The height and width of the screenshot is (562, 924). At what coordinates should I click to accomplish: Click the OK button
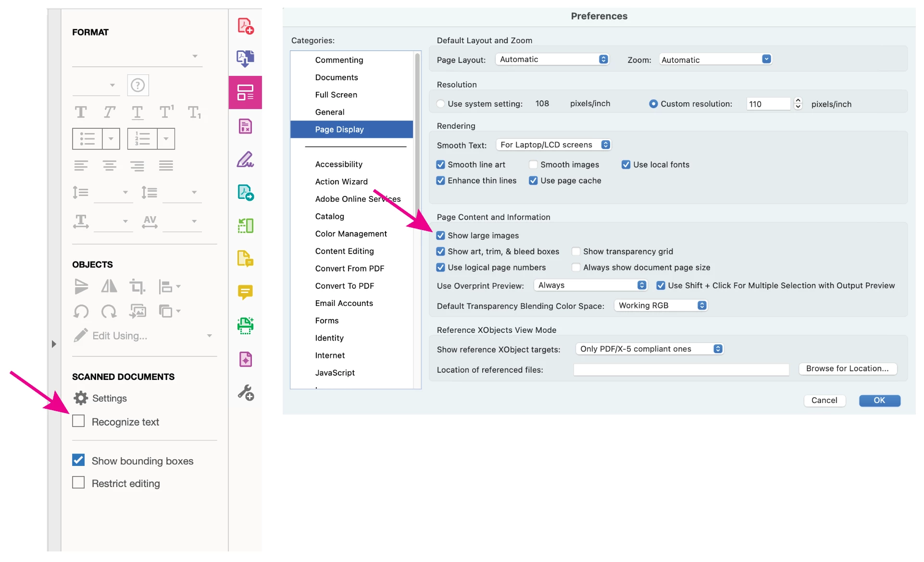pos(879,401)
